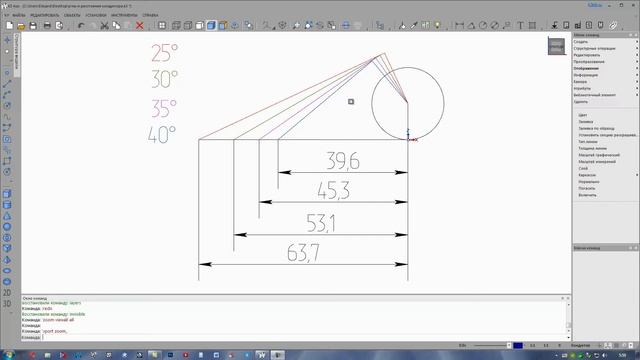
Task: Open the Редактировать menu in the menu bar
Action: click(44, 15)
